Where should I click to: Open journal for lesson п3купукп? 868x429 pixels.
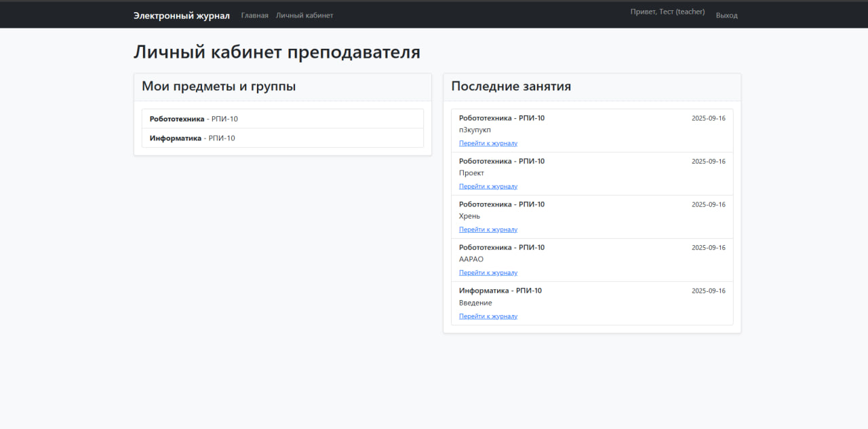488,143
